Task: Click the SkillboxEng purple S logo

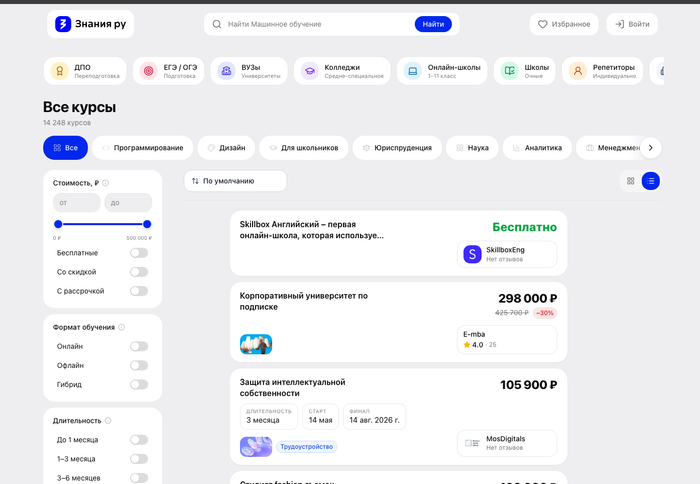Action: pos(472,254)
